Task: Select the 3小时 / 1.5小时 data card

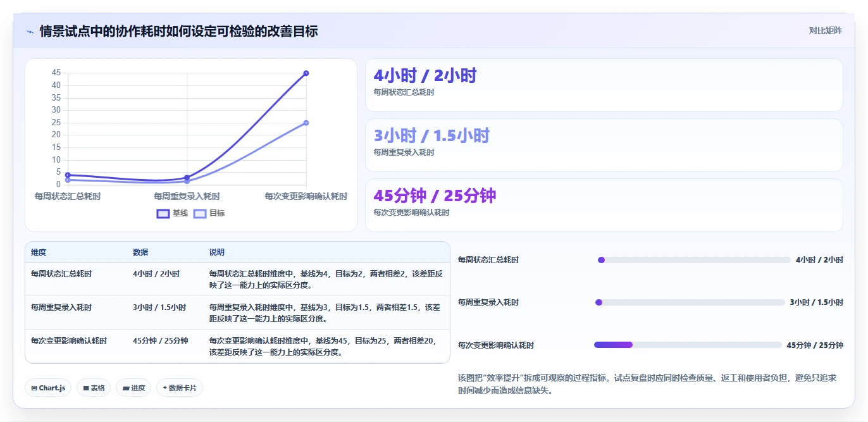Action: tap(604, 145)
